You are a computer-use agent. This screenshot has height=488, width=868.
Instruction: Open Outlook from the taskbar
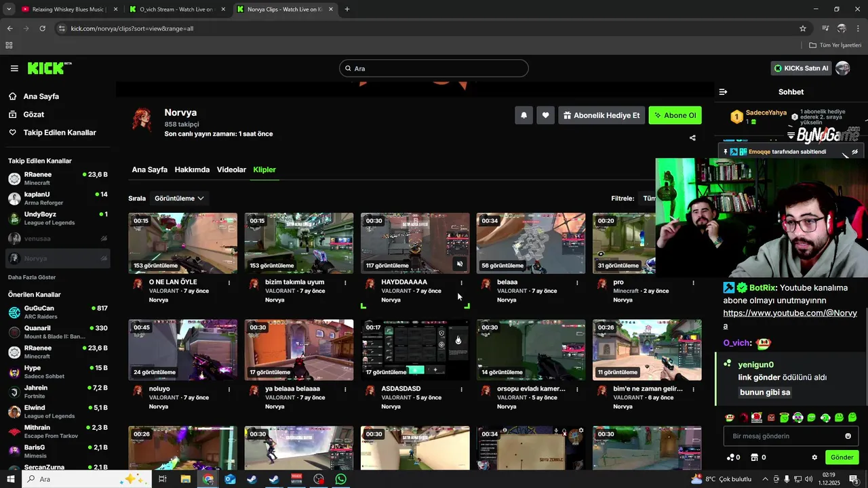click(x=229, y=479)
